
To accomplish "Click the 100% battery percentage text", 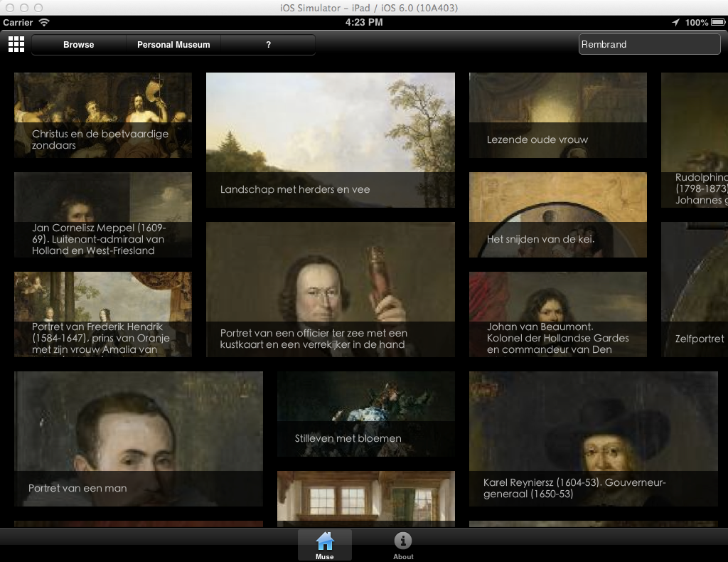I will [697, 22].
